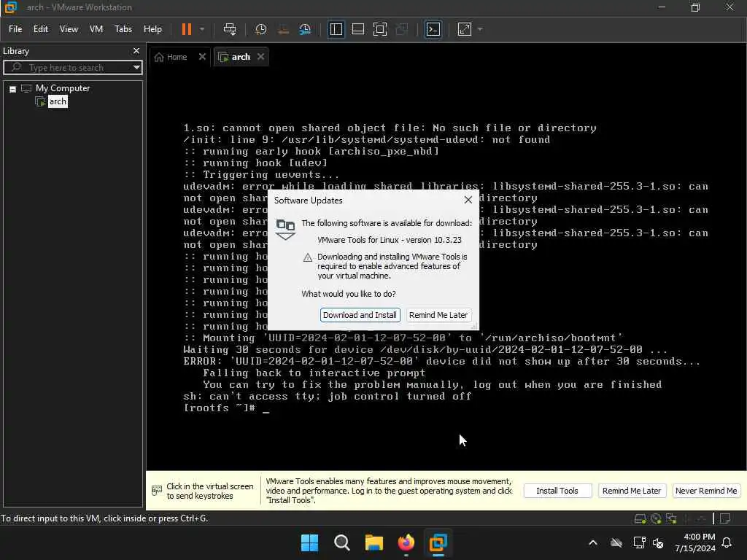Open the VM menu

tap(96, 29)
